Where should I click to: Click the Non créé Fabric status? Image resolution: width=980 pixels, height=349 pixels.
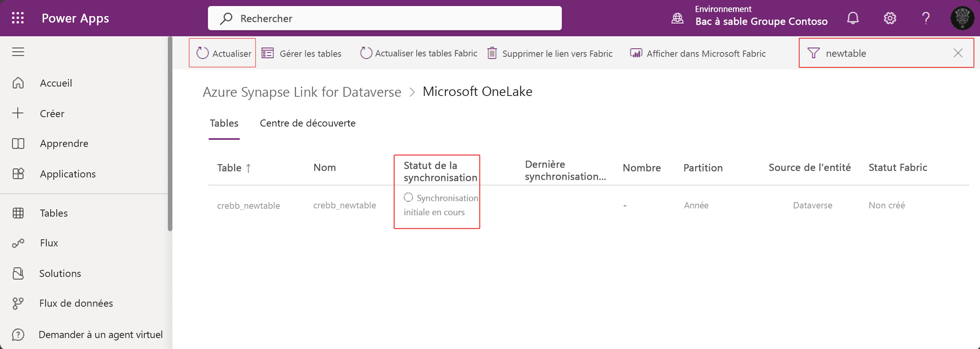(887, 205)
